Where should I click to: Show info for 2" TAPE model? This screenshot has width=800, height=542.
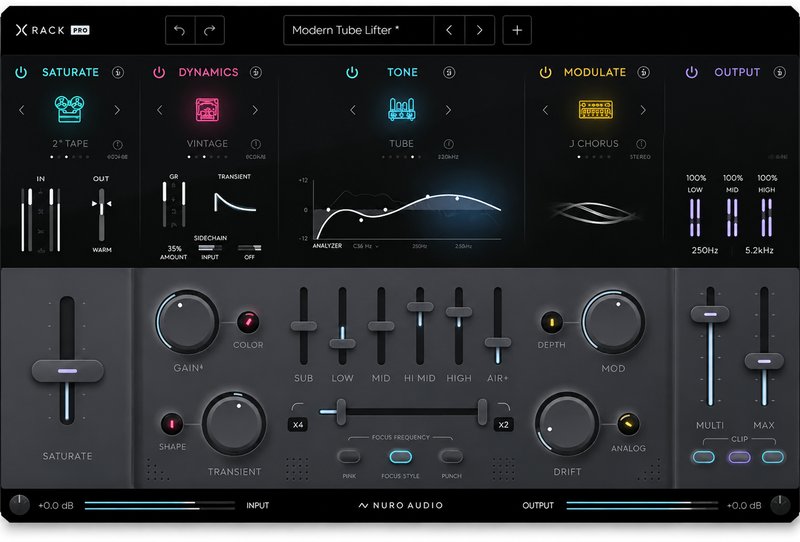pyautogui.click(x=117, y=144)
